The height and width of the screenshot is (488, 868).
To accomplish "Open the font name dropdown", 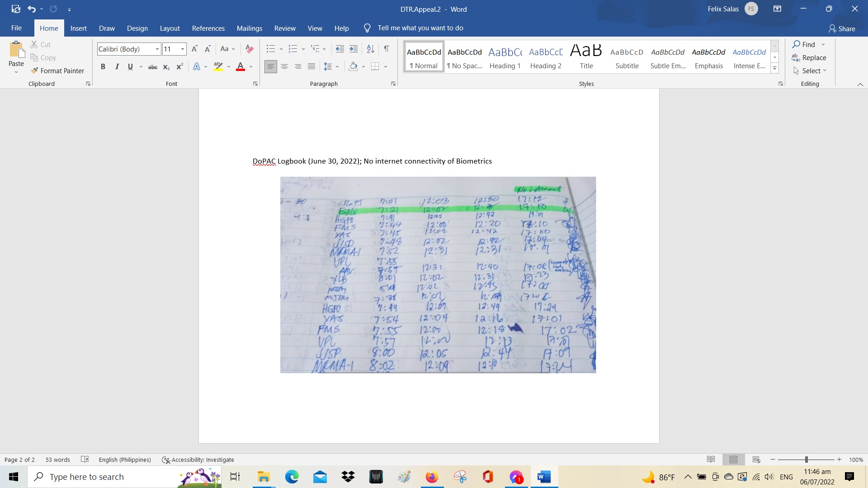I will 157,49.
